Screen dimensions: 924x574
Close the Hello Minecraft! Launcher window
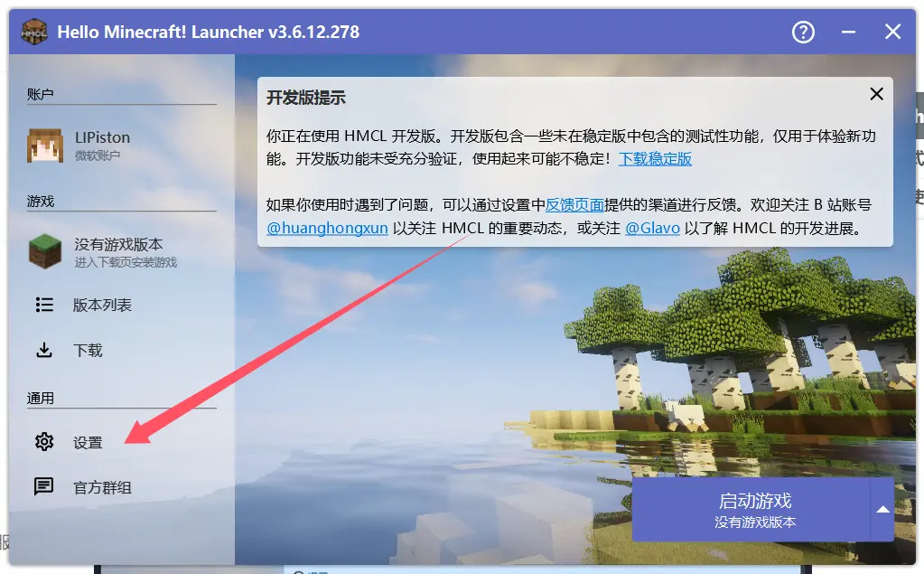892,33
